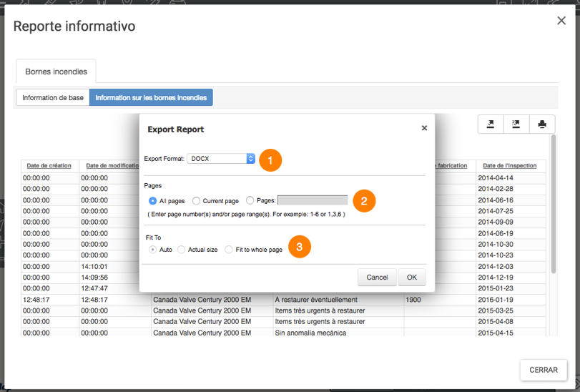Open the Export Format dropdown
Screen dimensions: 580x392
click(221, 159)
